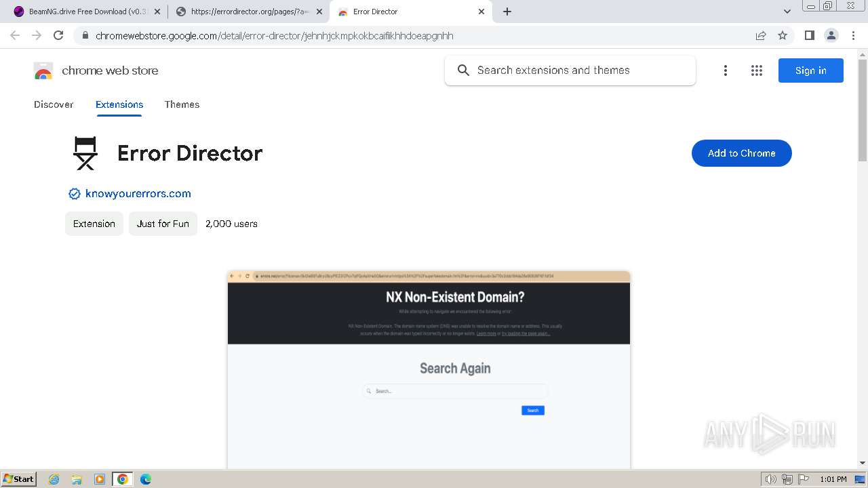
Task: Open File Explorer from taskbar
Action: (77, 479)
